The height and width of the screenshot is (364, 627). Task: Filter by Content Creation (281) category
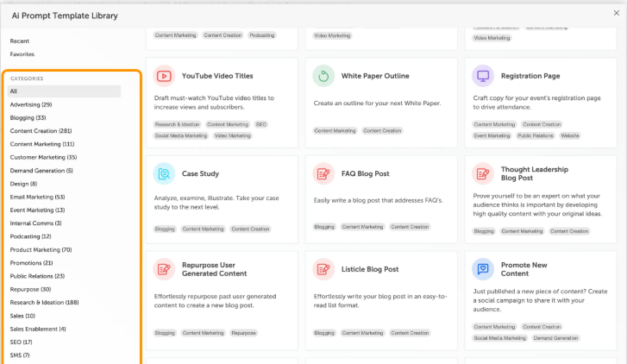pos(41,131)
